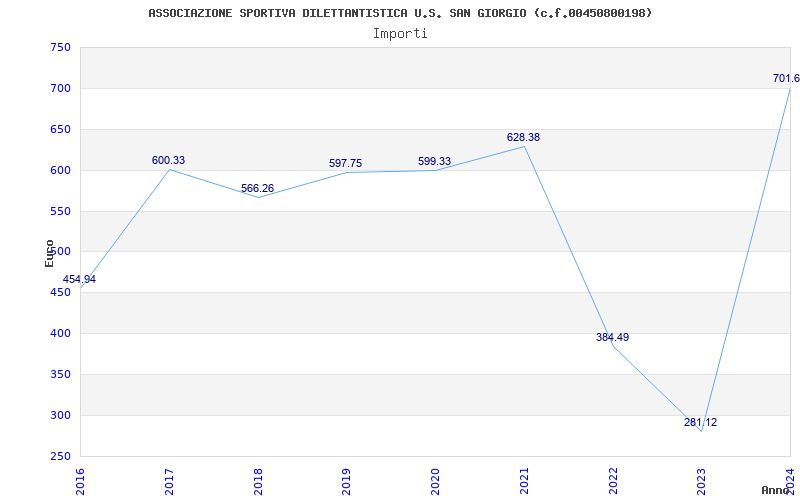The width and height of the screenshot is (800, 500).
Task: Click the 250 y-axis tick label
Action: [60, 456]
